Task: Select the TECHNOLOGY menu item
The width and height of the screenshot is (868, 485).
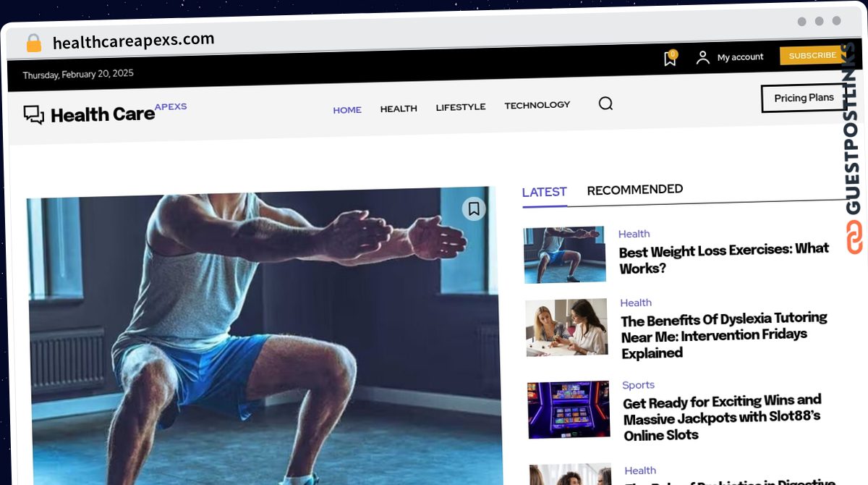Action: click(x=537, y=105)
